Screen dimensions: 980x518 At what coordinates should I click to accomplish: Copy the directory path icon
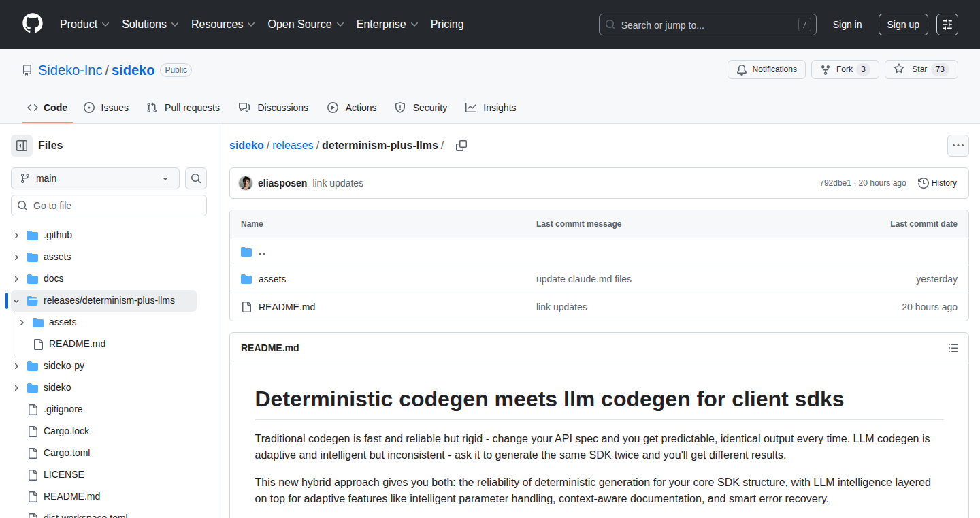461,146
